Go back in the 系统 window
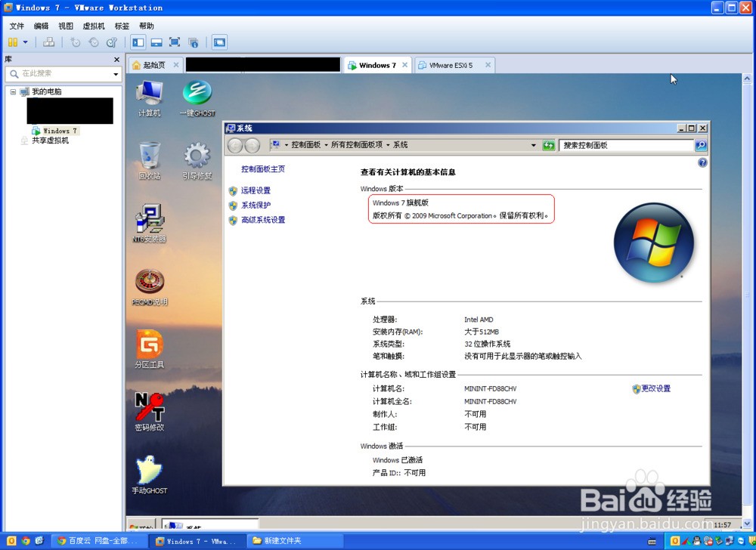This screenshot has width=756, height=550. (235, 145)
